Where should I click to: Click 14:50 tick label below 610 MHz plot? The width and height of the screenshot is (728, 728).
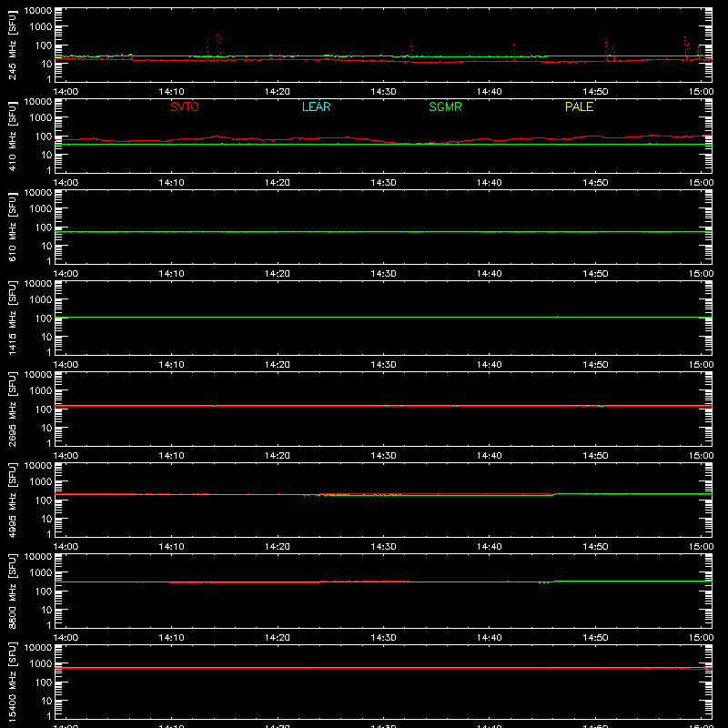595,274
